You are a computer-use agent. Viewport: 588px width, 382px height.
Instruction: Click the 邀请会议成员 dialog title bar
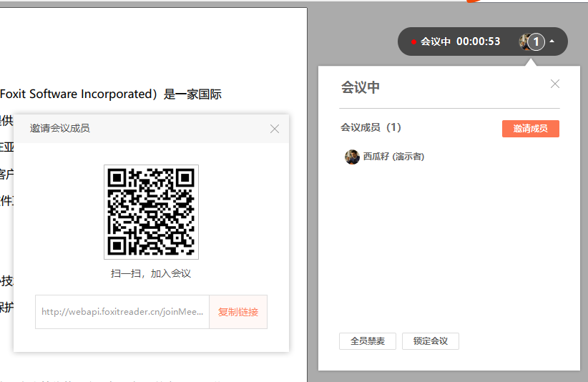143,129
